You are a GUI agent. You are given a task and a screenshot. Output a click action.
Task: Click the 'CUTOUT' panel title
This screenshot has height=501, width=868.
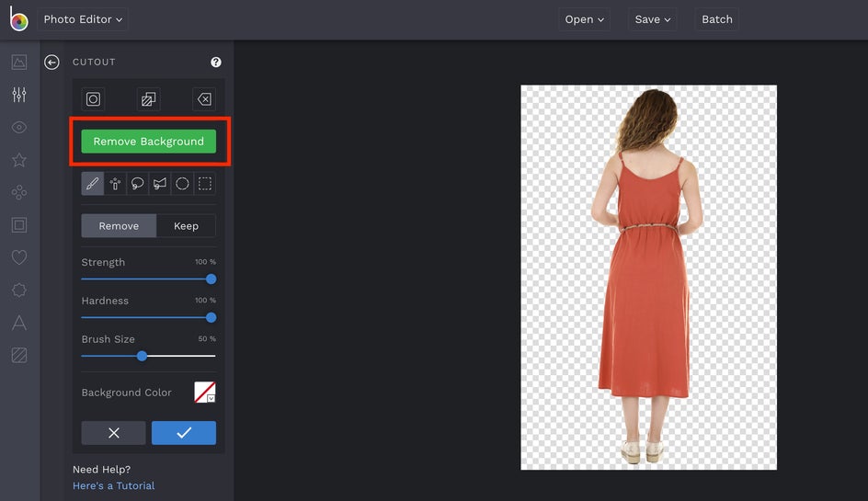(94, 62)
